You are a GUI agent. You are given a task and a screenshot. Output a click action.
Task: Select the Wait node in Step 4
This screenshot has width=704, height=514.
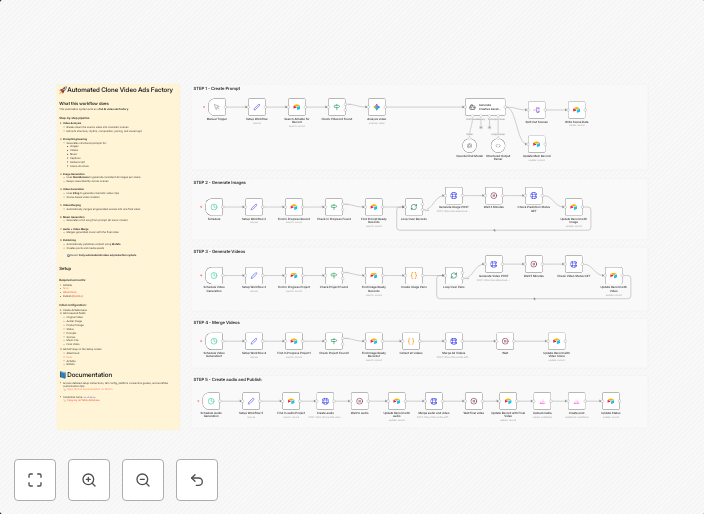505,341
